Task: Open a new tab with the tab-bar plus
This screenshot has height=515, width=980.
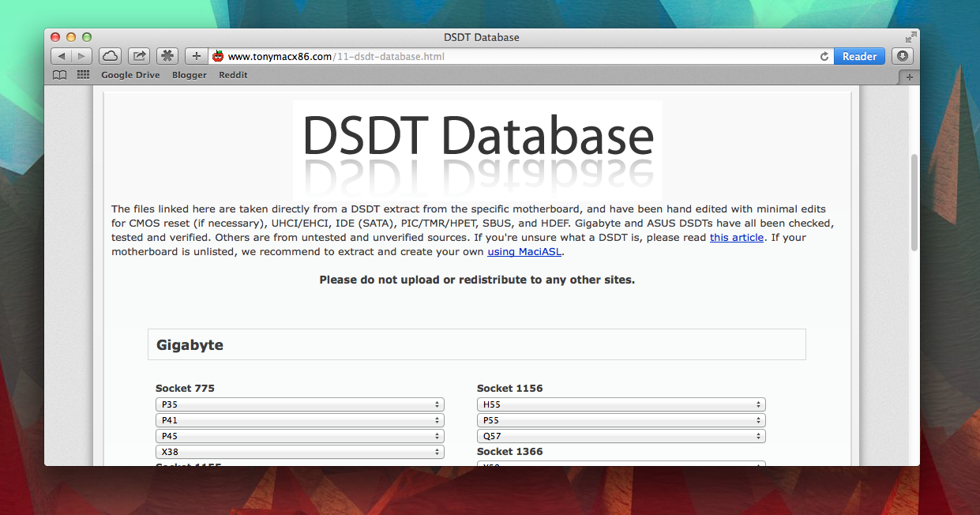Action: [x=909, y=77]
